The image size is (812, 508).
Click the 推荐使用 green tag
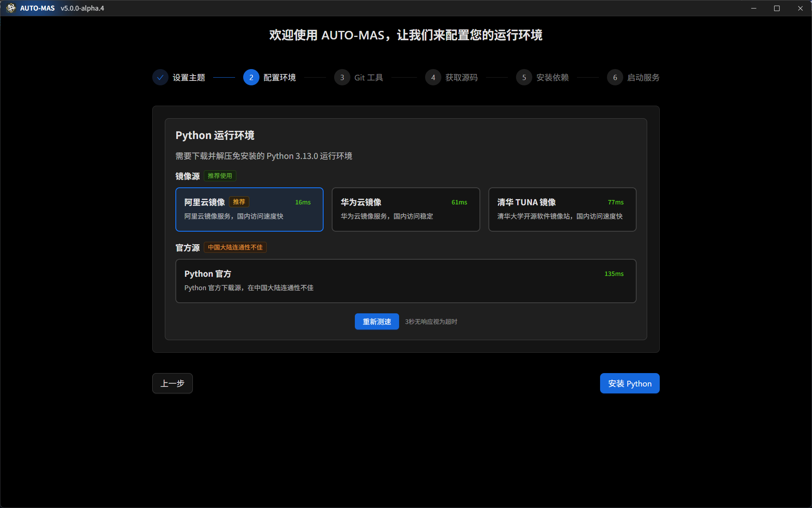pos(220,176)
